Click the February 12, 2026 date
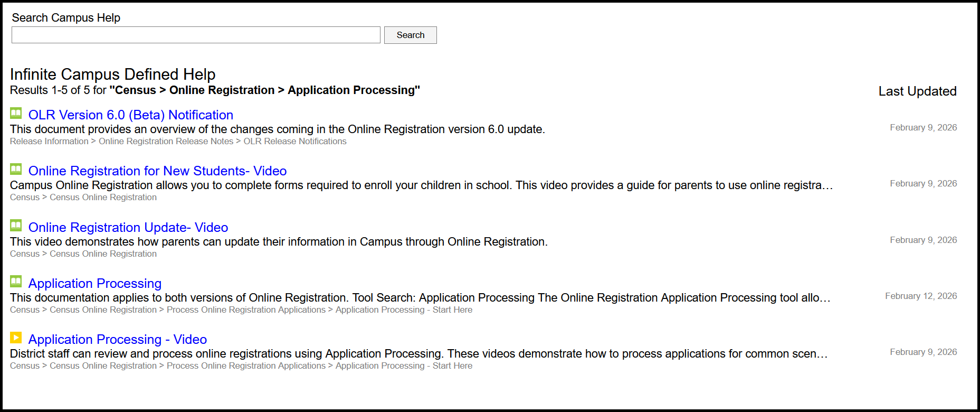This screenshot has height=412, width=980. click(921, 296)
